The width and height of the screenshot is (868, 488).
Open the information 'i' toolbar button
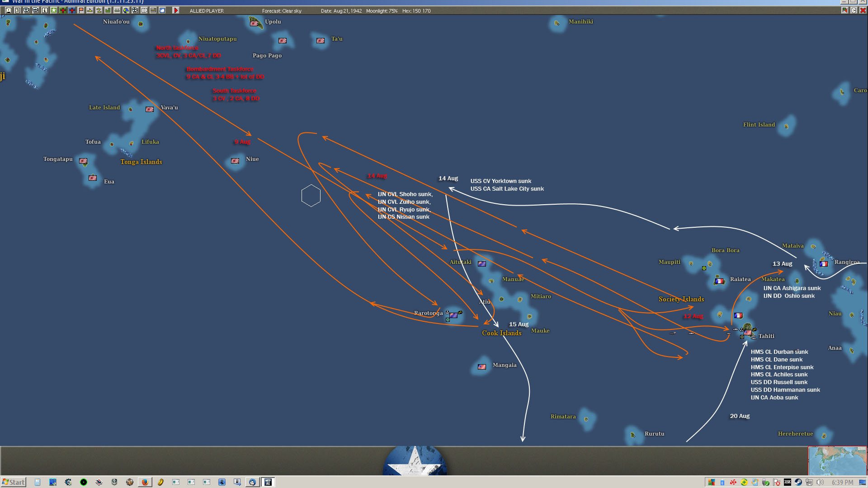44,10
